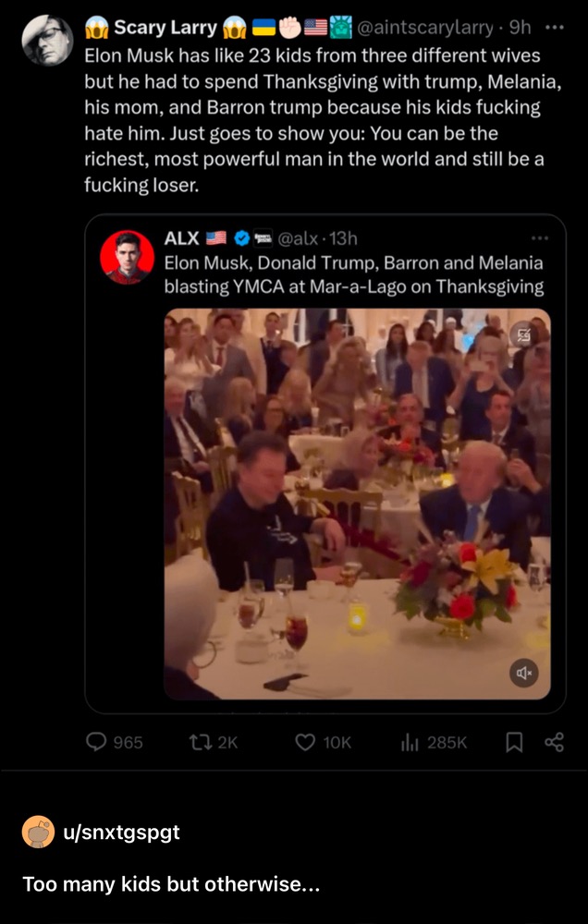Click the Reddit avatar of u/snxtgspgt
This screenshot has height=924, width=588.
(x=38, y=832)
